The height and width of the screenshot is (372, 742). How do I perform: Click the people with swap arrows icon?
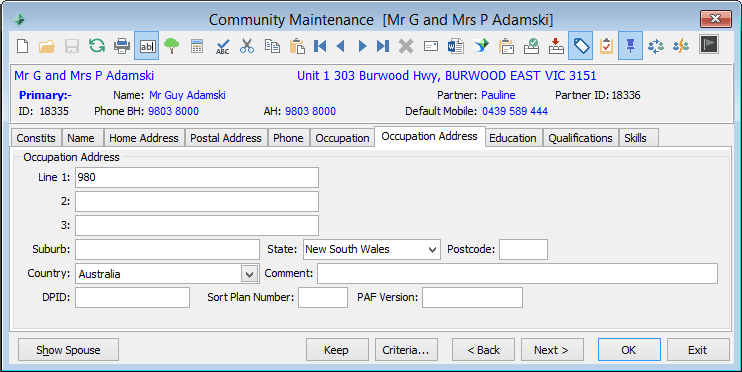656,46
